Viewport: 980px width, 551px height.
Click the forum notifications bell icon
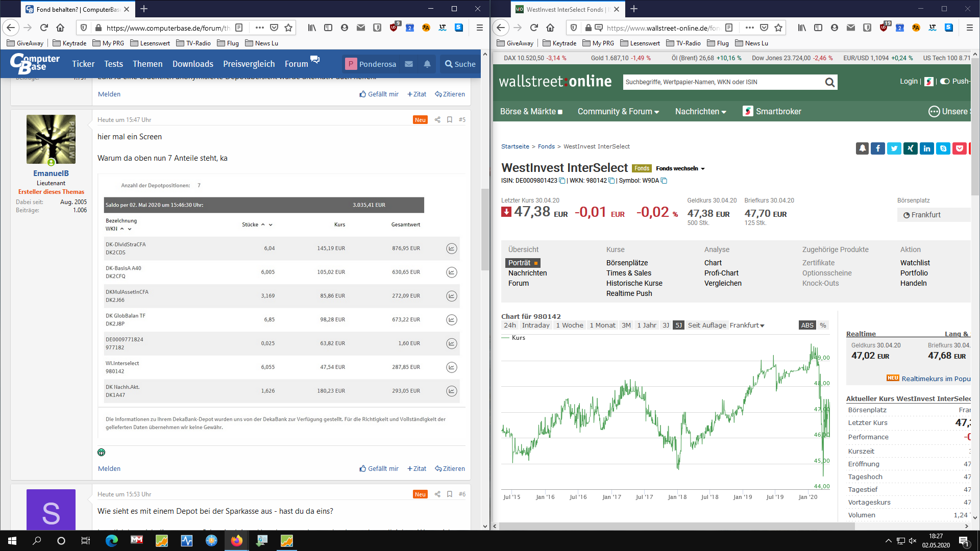[x=427, y=64]
